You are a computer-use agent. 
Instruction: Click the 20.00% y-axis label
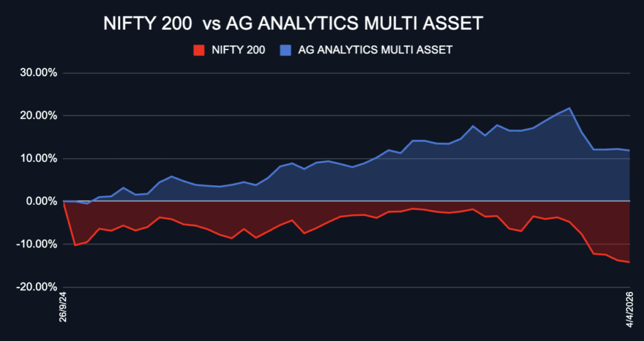39,116
